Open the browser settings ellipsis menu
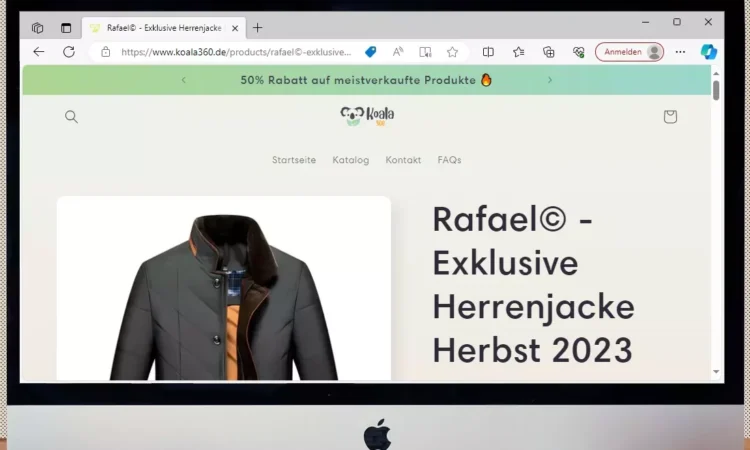Screen dimensions: 750x450 point(680,52)
